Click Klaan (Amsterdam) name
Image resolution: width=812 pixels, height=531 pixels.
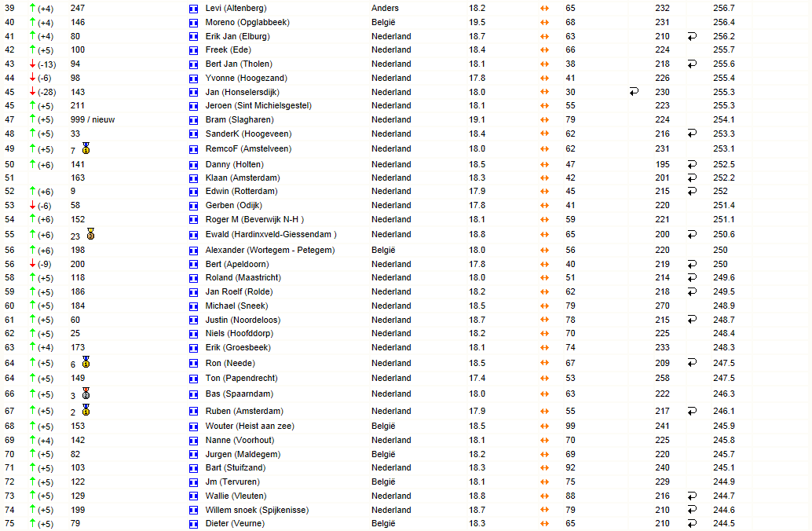(x=243, y=178)
